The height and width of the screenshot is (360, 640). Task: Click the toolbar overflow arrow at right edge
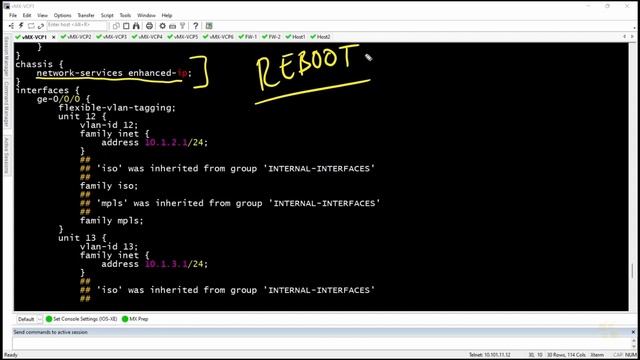click(634, 27)
